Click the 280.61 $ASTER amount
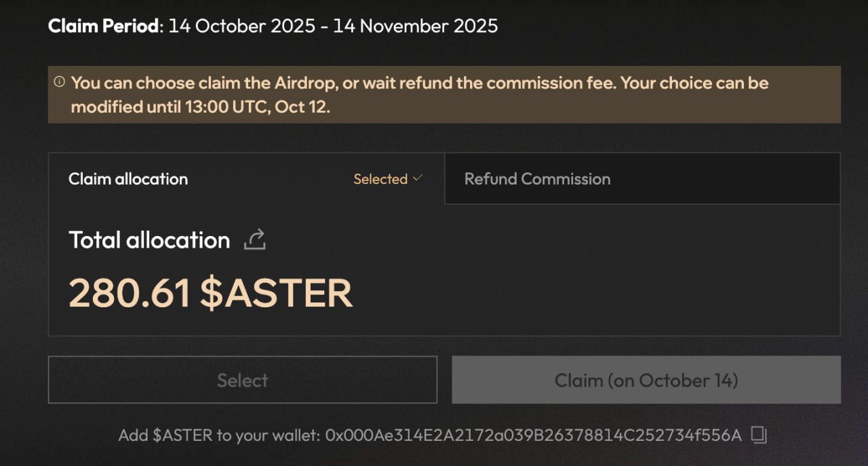 tap(210, 293)
